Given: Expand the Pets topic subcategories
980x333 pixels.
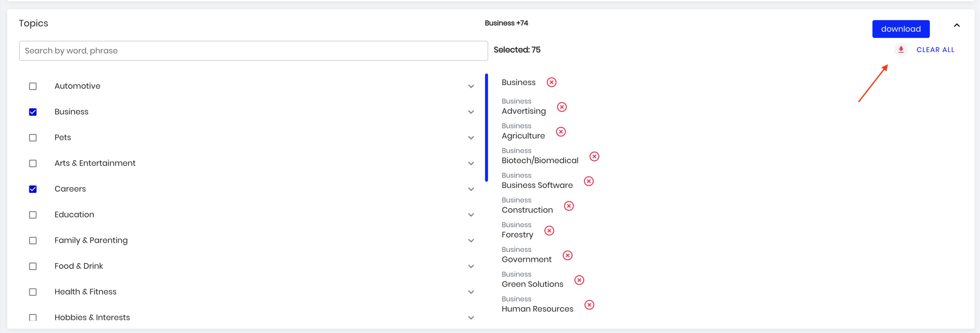Looking at the screenshot, I should (x=471, y=138).
